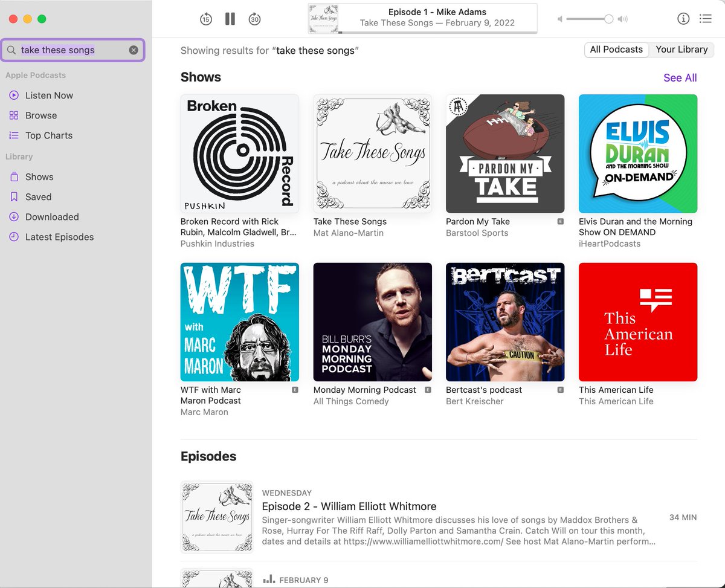The width and height of the screenshot is (725, 588).
Task: Click the Pardon My Take title text
Action: pos(477,222)
